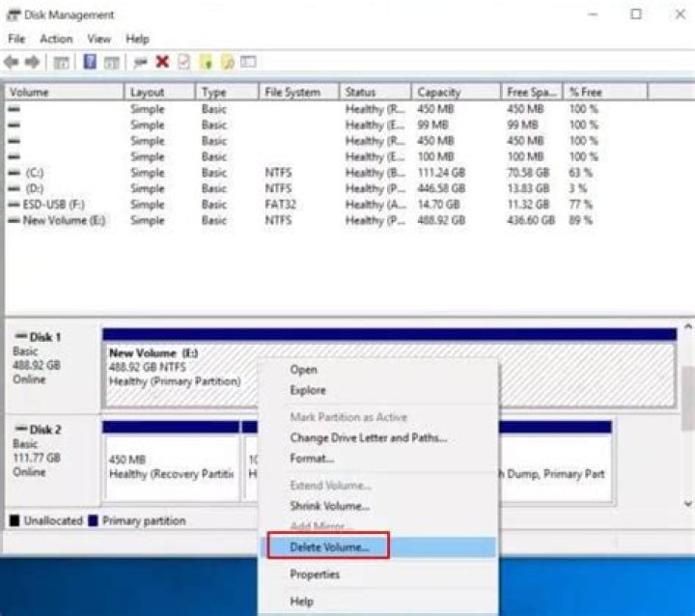Sort by the % Free column header
This screenshot has height=616, width=695.
point(605,93)
